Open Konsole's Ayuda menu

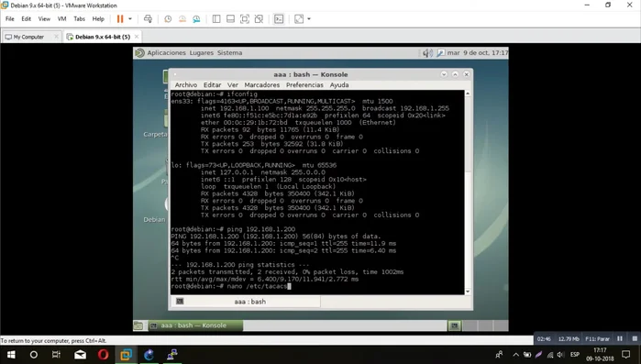coord(339,85)
